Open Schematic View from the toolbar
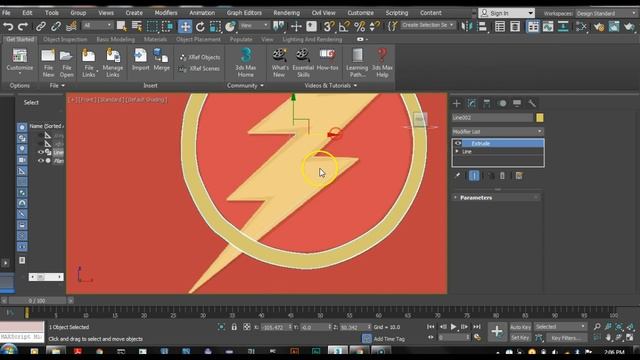This screenshot has width=640, height=360. tap(563, 27)
